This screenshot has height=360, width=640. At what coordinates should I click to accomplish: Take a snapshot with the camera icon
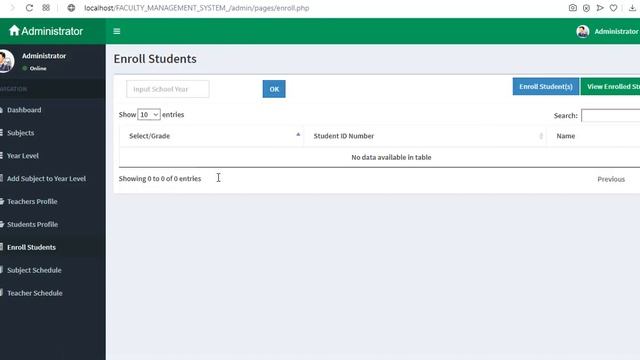pyautogui.click(x=573, y=8)
